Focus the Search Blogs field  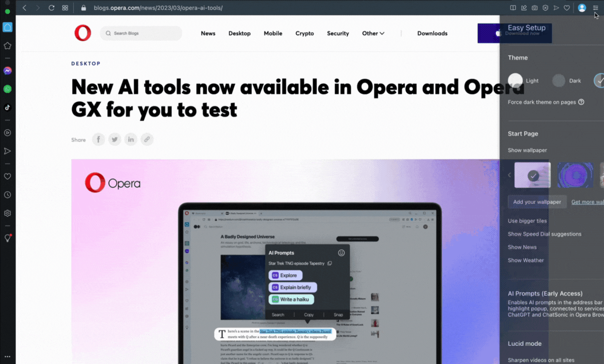tap(141, 33)
